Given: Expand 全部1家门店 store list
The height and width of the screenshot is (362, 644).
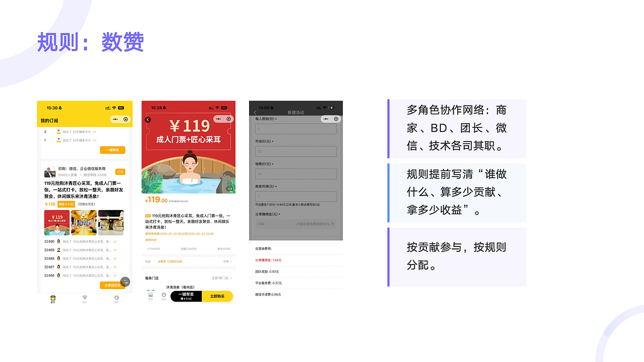Looking at the screenshot, I should [221, 278].
